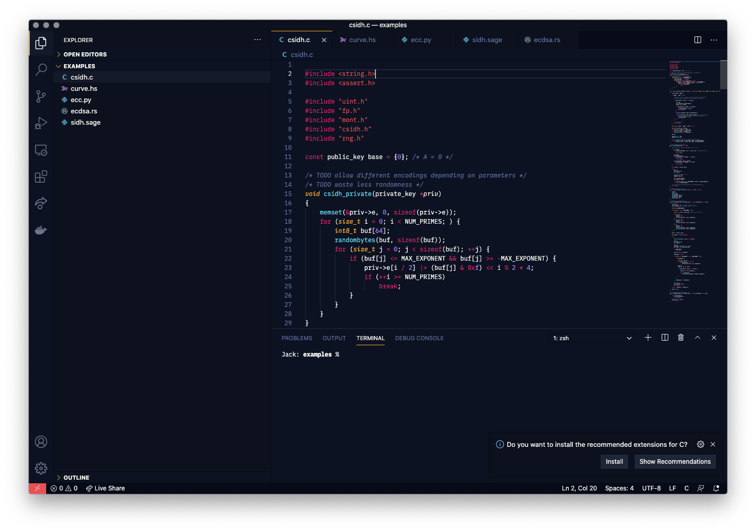Close the terminal panel

click(x=714, y=338)
